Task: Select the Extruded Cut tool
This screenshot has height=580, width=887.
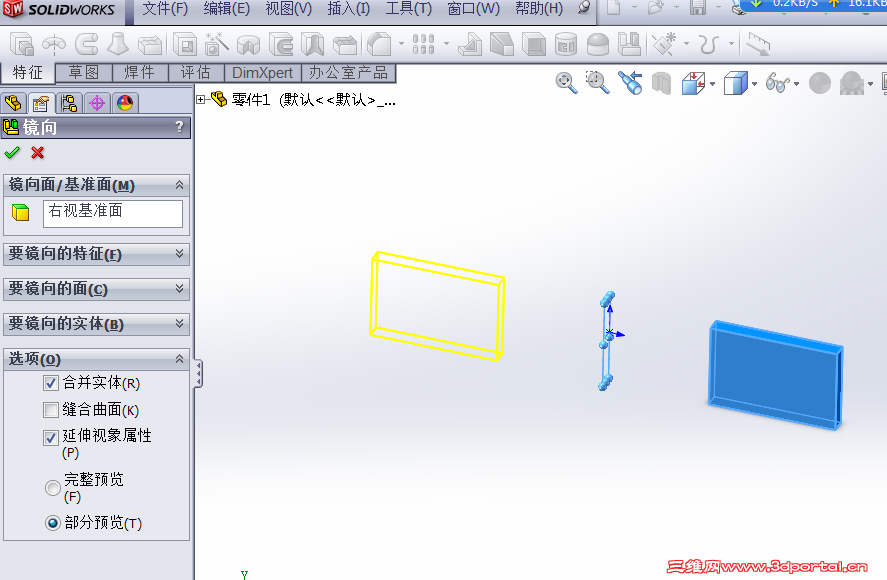Action: click(184, 44)
